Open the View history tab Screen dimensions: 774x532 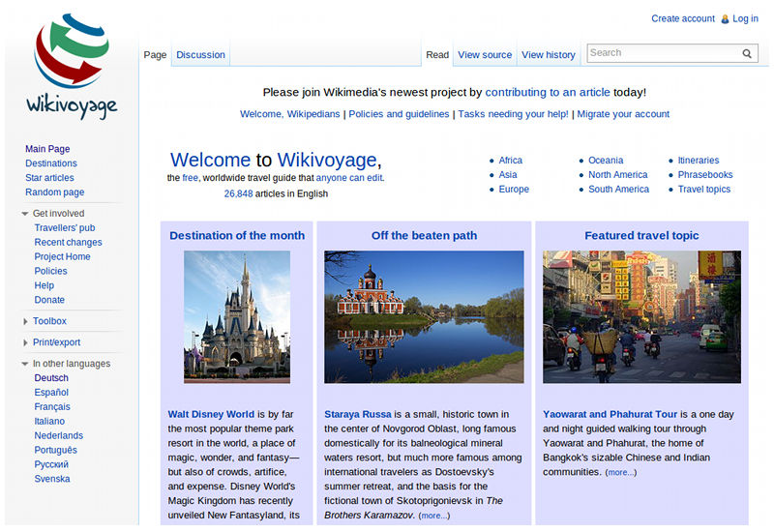[549, 55]
